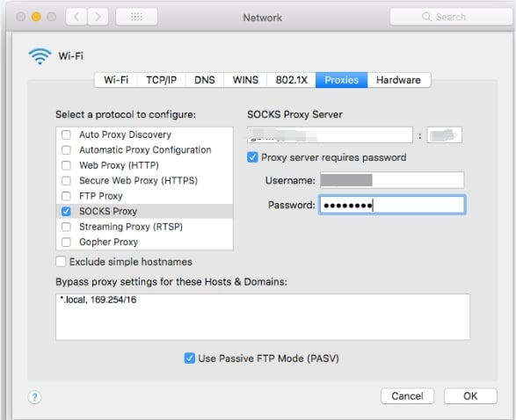The height and width of the screenshot is (420, 516).
Task: Click the blue Wi-Fi signal icon
Action: click(x=40, y=56)
